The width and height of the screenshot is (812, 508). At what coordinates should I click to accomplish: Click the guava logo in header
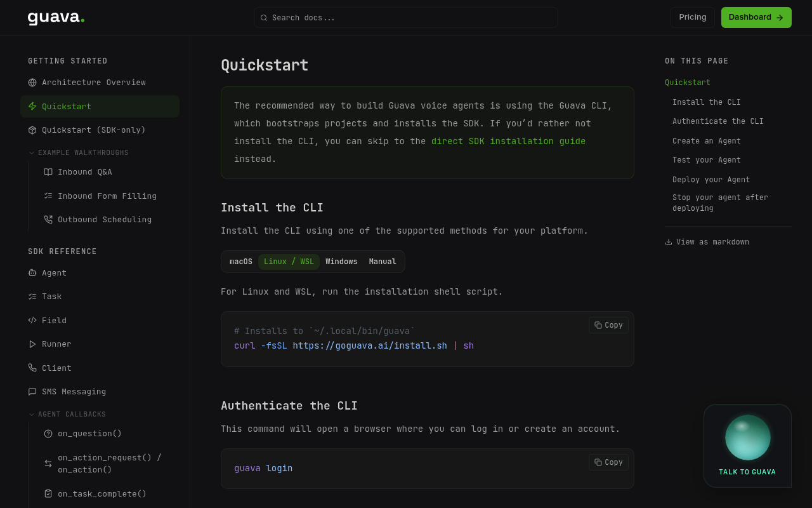[56, 17]
